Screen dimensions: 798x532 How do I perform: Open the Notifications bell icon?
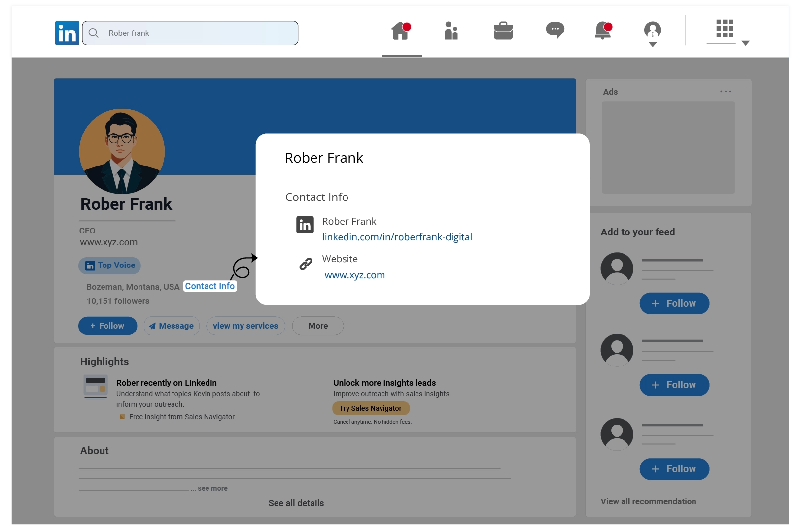click(603, 31)
